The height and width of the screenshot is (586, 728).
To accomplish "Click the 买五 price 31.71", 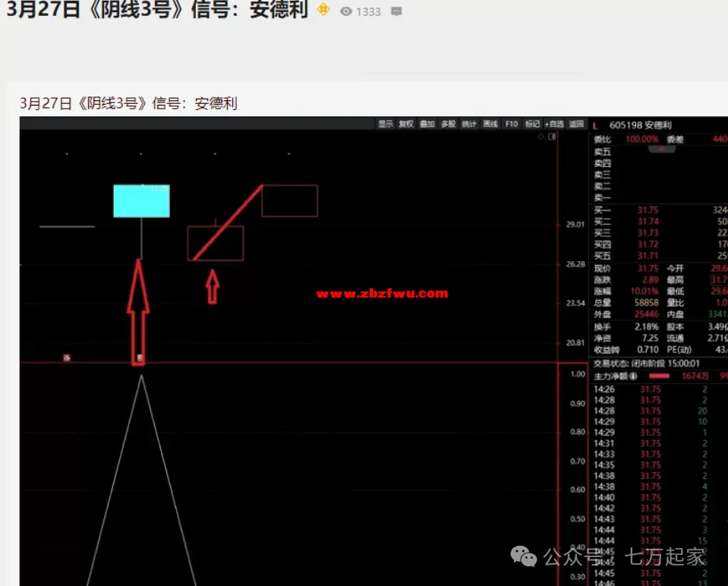I will (648, 256).
